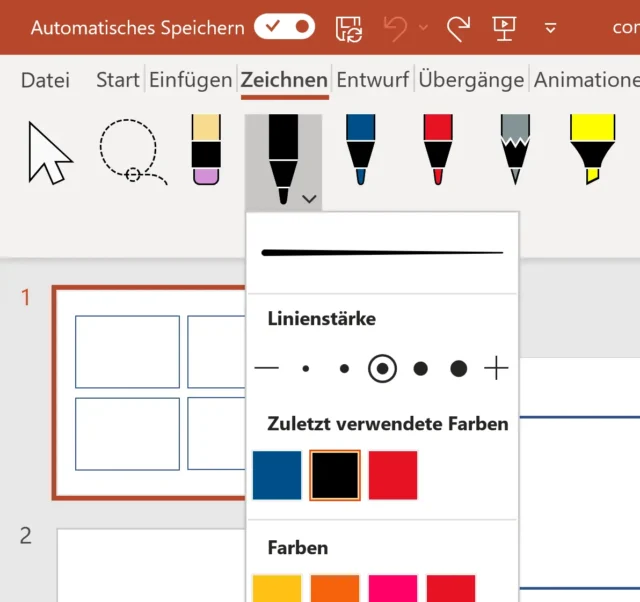Pick the blue recently used color
This screenshot has height=602, width=640.
pyautogui.click(x=277, y=475)
